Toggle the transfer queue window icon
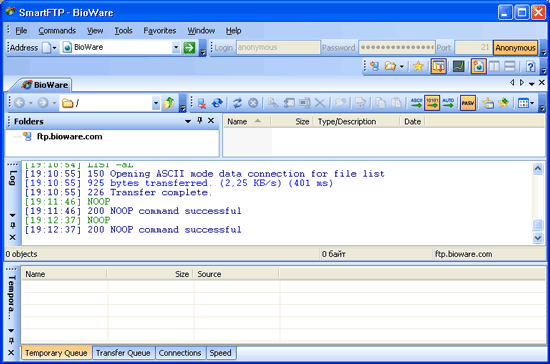Viewport: 550px width, 364px height. click(x=438, y=66)
